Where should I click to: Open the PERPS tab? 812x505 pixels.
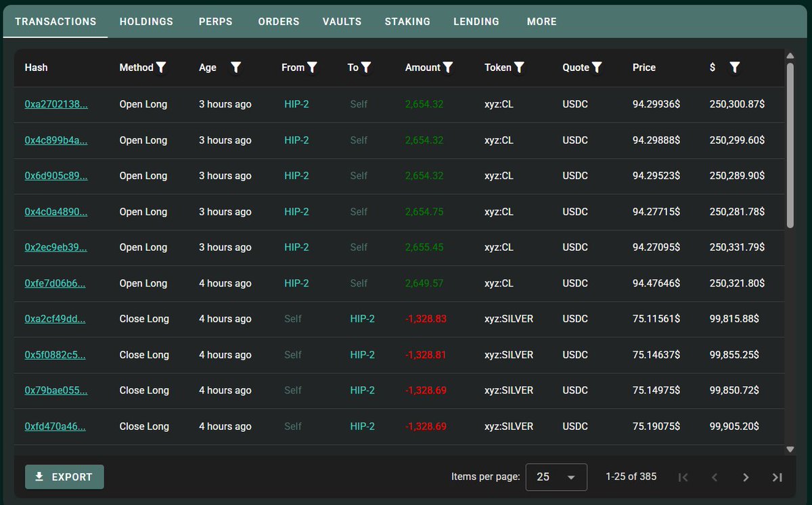[215, 22]
